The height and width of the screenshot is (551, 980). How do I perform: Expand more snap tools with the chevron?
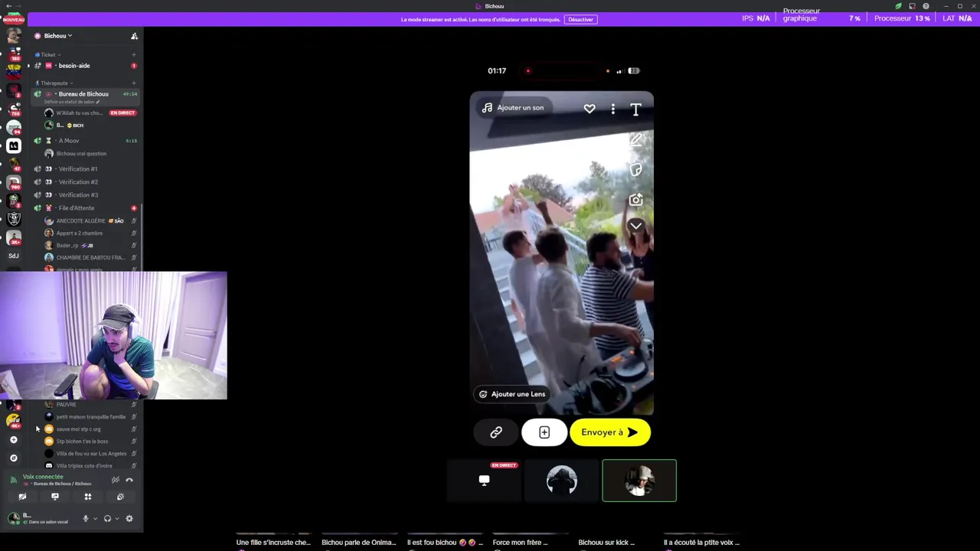[635, 226]
